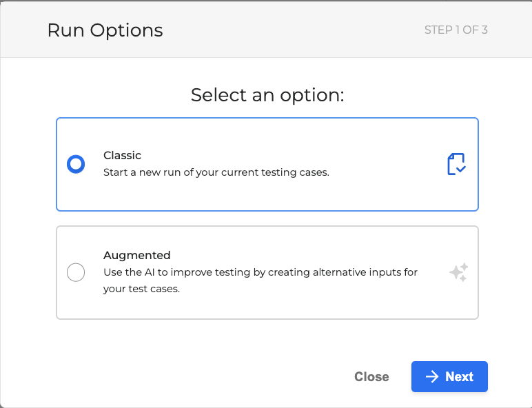
Task: Click the "Run Options" dialog title
Action: [105, 30]
